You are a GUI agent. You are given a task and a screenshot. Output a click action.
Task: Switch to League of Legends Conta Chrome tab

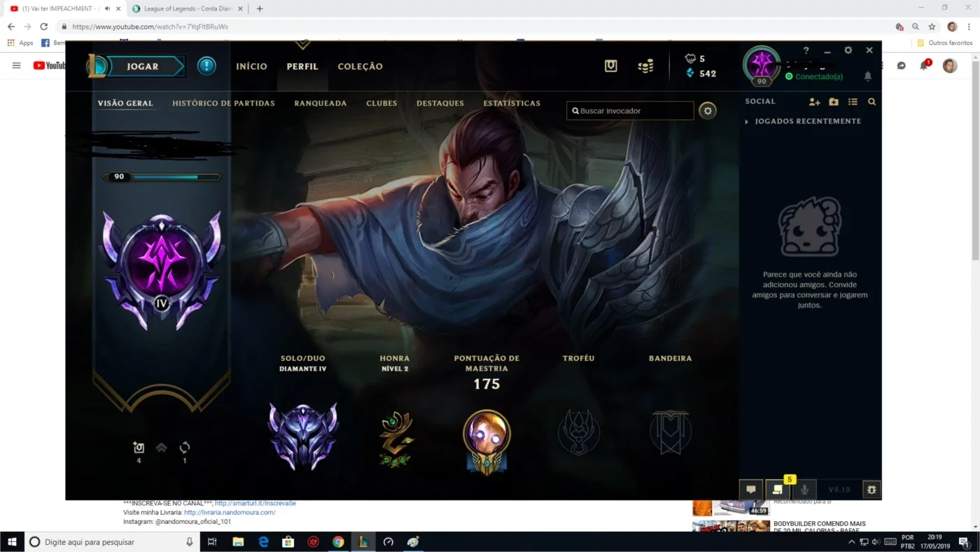point(188,8)
